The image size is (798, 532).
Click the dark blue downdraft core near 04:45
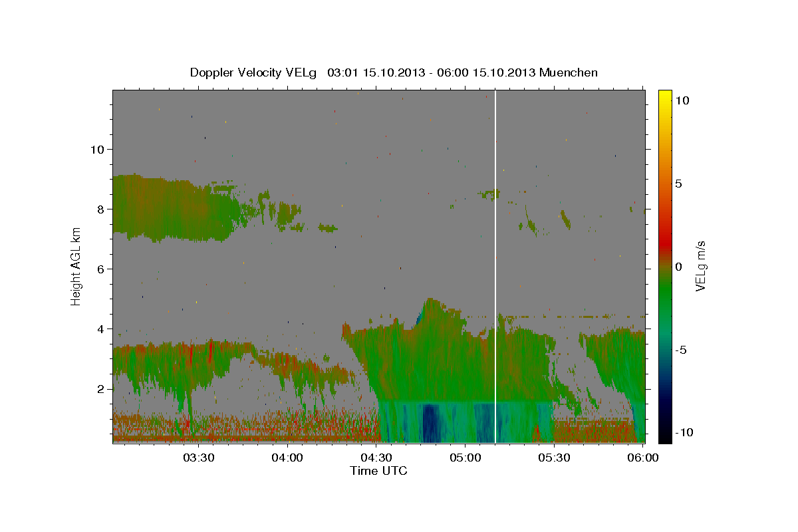click(431, 423)
